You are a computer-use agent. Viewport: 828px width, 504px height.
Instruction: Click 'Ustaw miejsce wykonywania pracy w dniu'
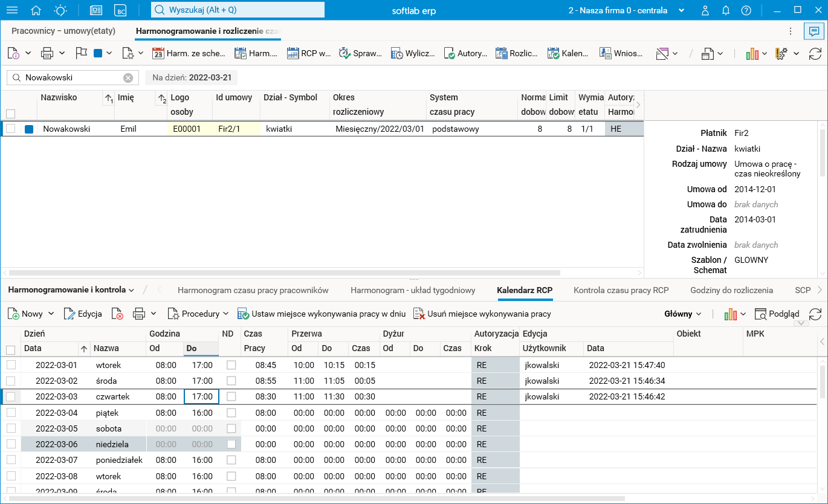click(321, 314)
